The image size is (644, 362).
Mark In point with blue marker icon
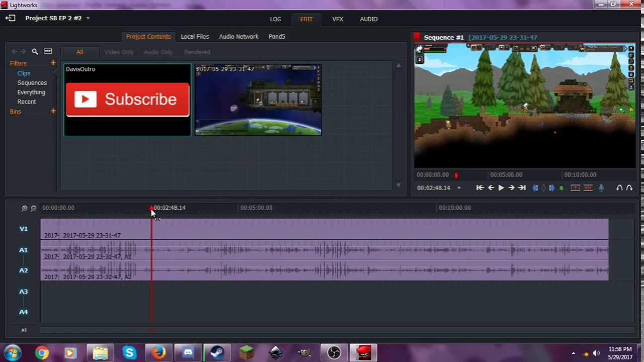[x=535, y=188]
